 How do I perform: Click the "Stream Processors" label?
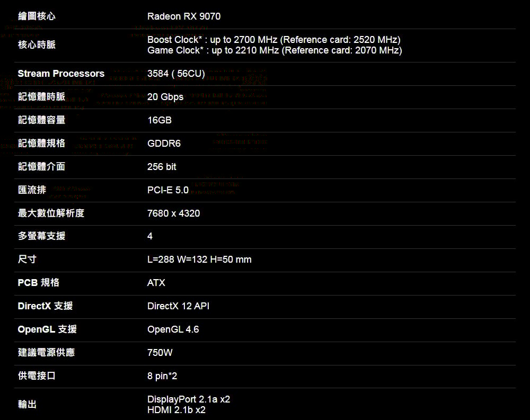click(61, 73)
